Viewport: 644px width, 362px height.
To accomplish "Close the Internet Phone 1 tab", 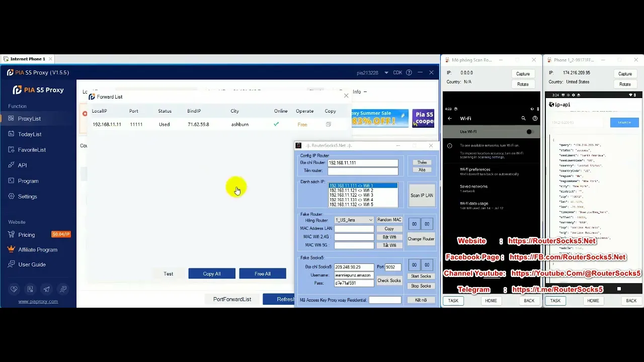I will [x=50, y=59].
